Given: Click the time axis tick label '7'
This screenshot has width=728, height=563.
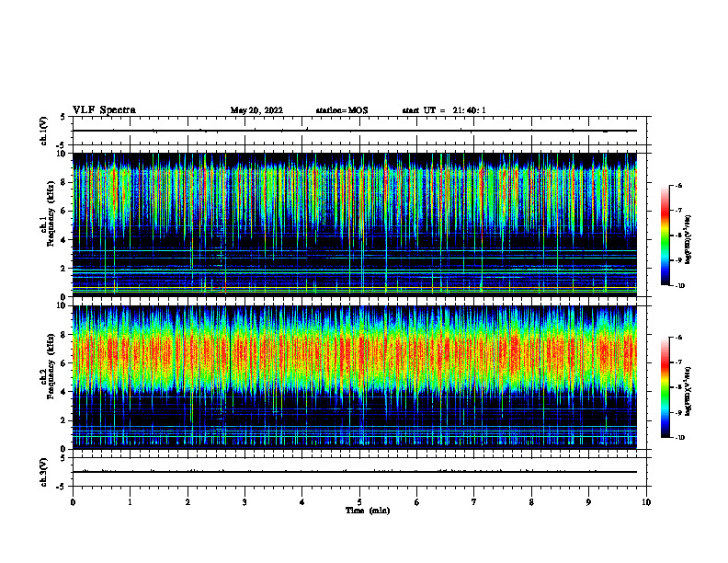Looking at the screenshot, I should click(474, 502).
